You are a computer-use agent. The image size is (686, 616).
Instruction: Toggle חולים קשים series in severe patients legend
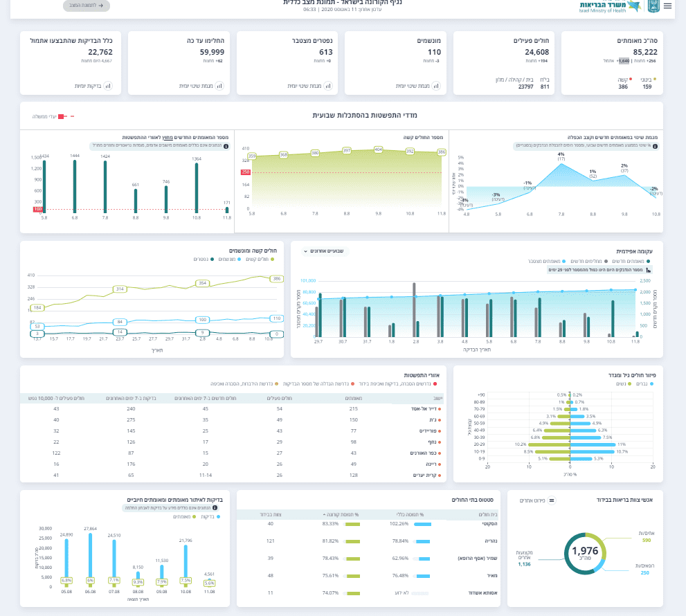click(260, 260)
